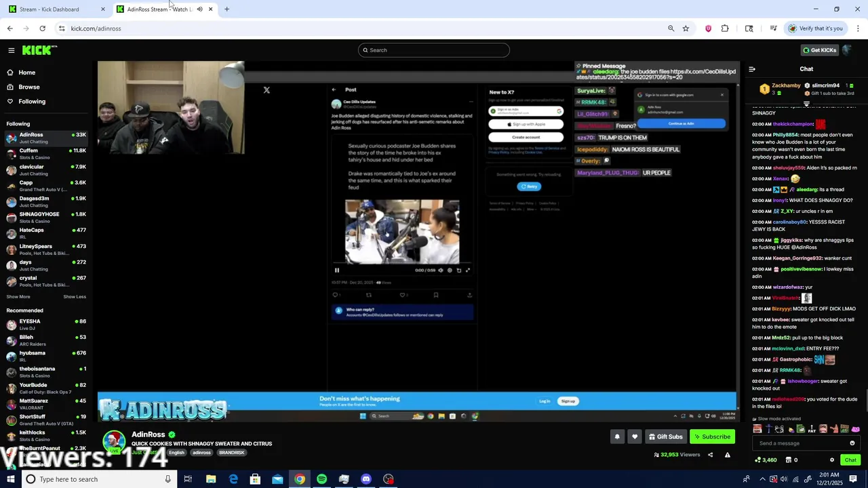The height and width of the screenshot is (488, 868).
Task: Click the Gift Subs button
Action: click(665, 436)
